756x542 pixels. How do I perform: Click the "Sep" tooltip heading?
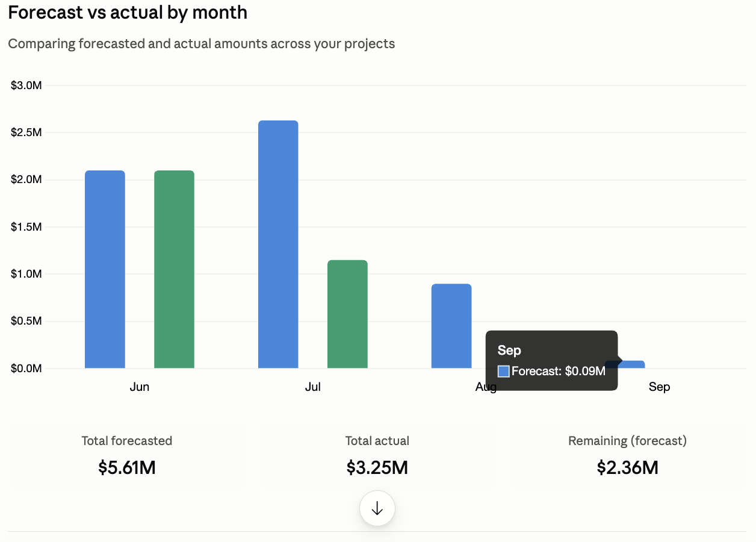click(509, 350)
